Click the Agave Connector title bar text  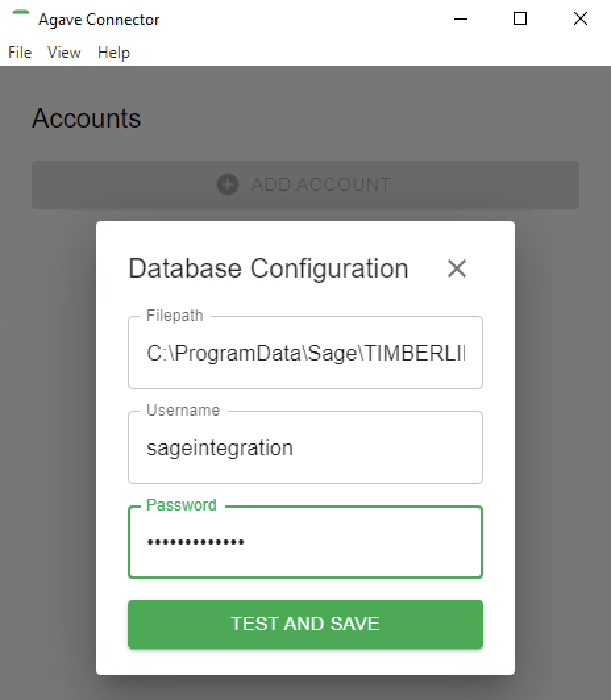[99, 20]
